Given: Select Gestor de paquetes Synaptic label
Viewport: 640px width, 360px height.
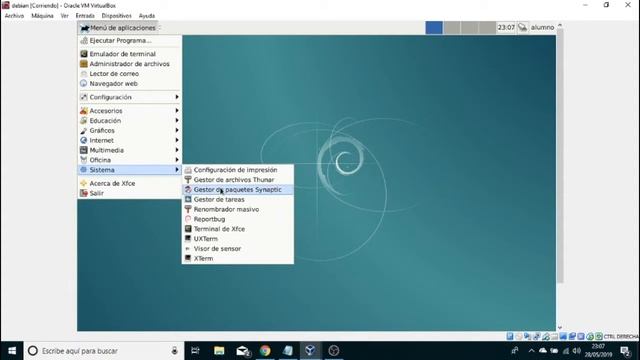Looking at the screenshot, I should (238, 189).
